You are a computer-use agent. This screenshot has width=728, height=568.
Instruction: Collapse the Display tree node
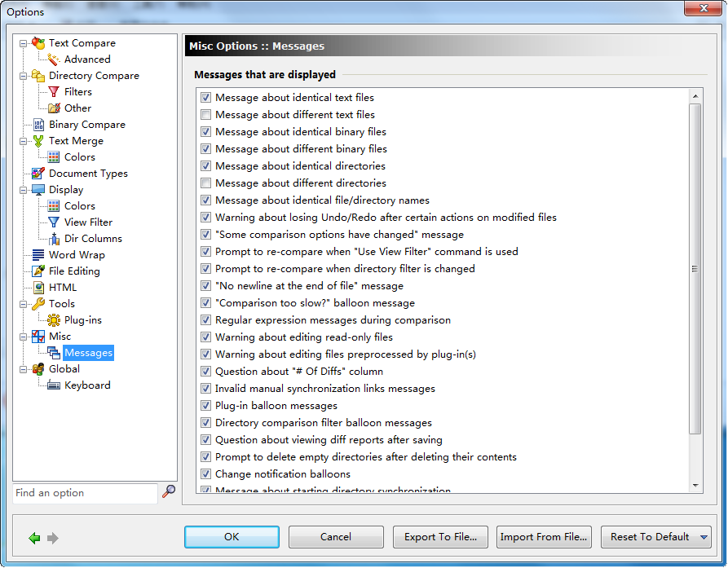pyautogui.click(x=22, y=190)
